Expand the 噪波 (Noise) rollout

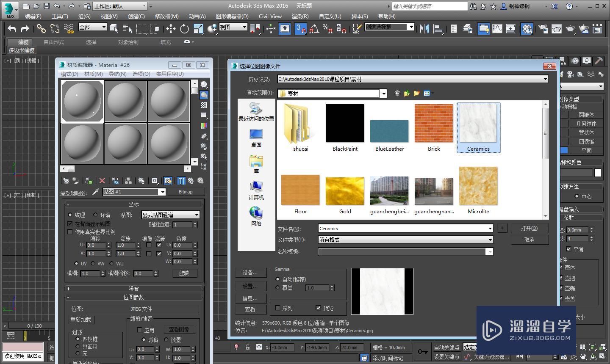(134, 289)
